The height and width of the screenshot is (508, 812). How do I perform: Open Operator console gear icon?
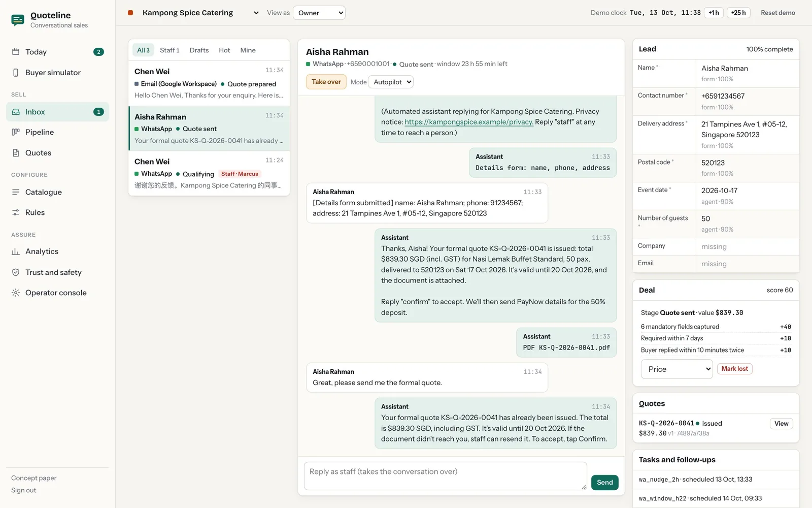[16, 293]
